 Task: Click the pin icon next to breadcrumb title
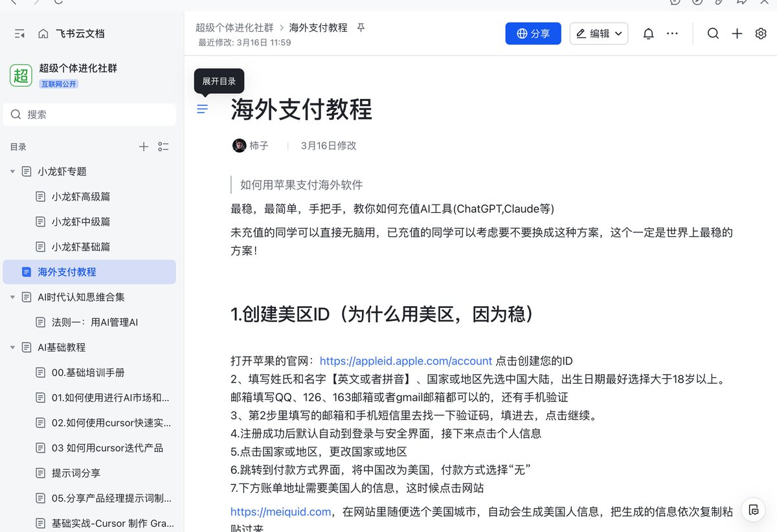pos(361,28)
